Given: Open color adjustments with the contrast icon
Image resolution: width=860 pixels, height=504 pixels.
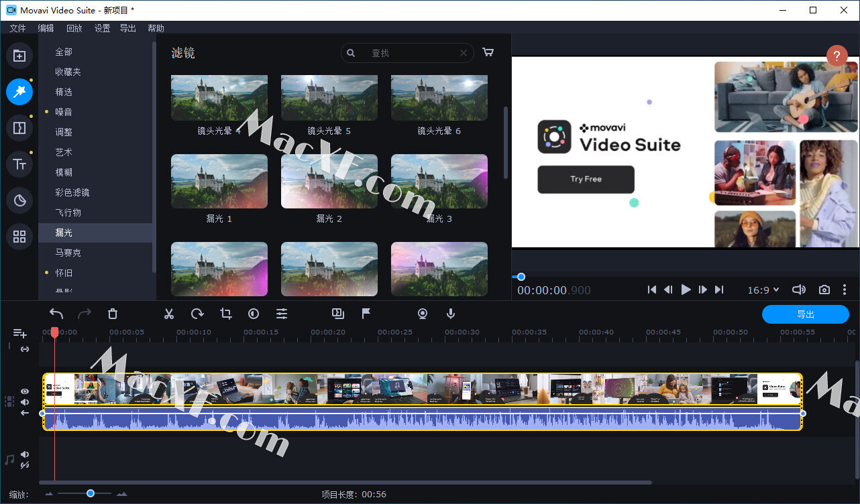Looking at the screenshot, I should pos(253,314).
